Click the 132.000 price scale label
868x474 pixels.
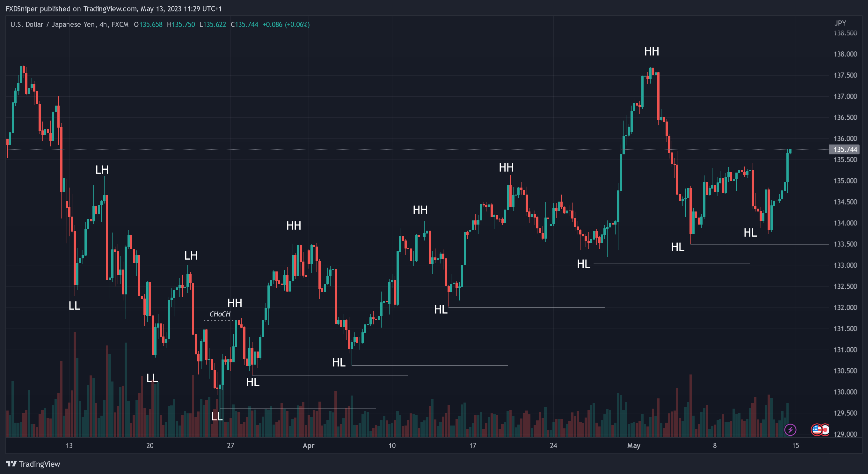pos(845,307)
